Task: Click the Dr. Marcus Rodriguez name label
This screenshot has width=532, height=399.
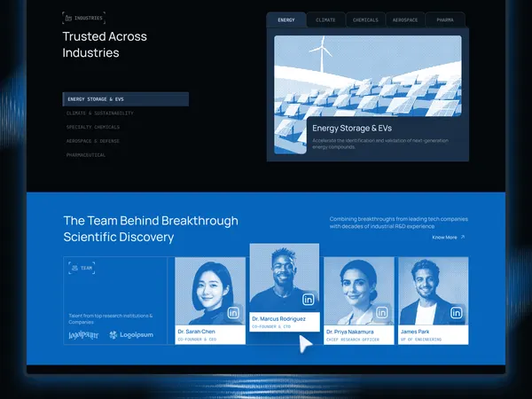Action: pyautogui.click(x=278, y=319)
